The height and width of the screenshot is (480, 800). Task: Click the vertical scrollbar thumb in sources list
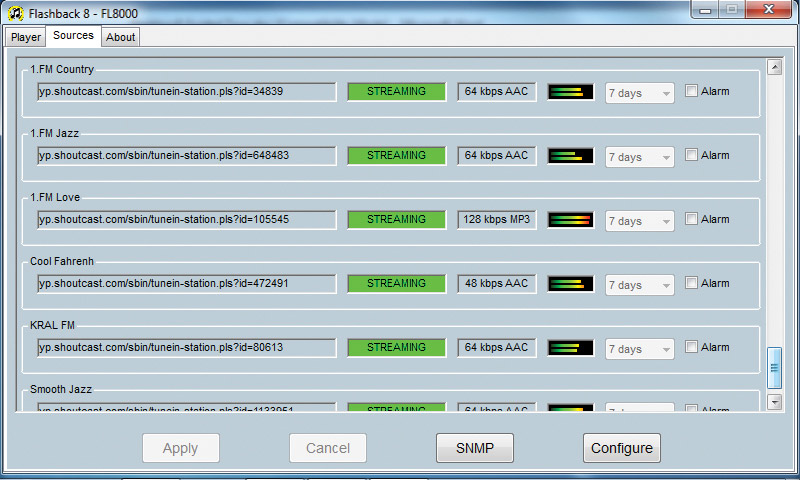(773, 368)
